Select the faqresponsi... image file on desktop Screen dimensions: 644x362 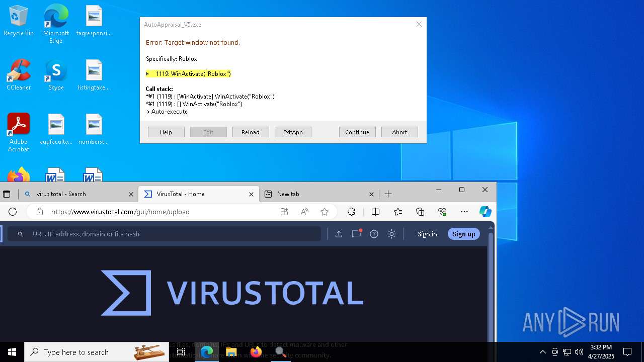(94, 21)
